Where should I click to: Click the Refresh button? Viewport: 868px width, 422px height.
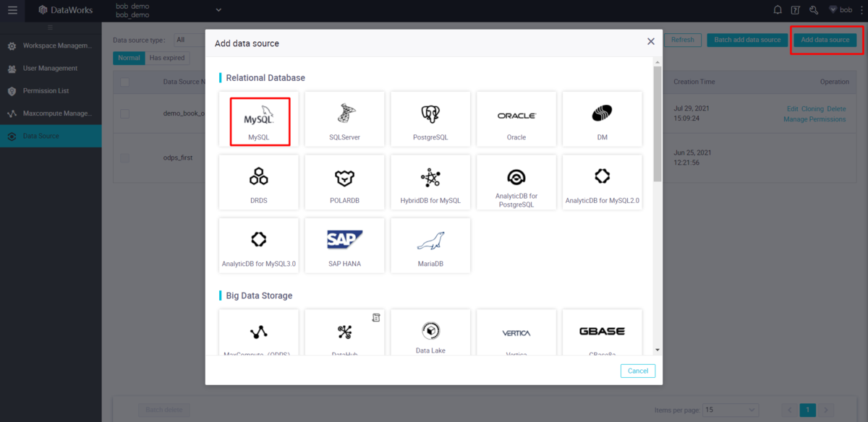click(x=682, y=40)
